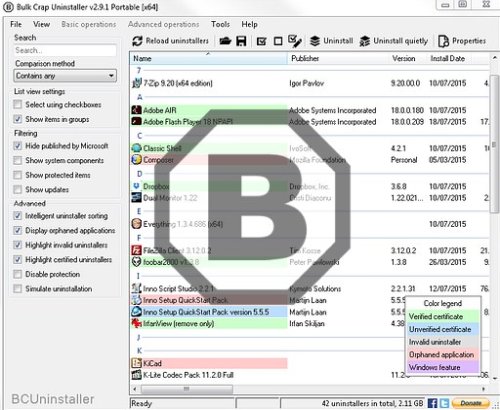Open the Advanced operations menu

coord(163,24)
